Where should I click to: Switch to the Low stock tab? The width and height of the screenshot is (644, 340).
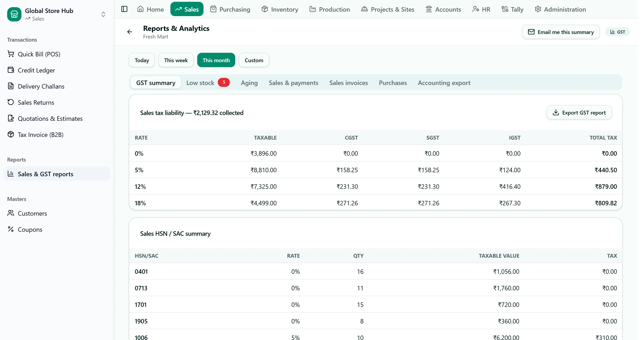pos(208,83)
